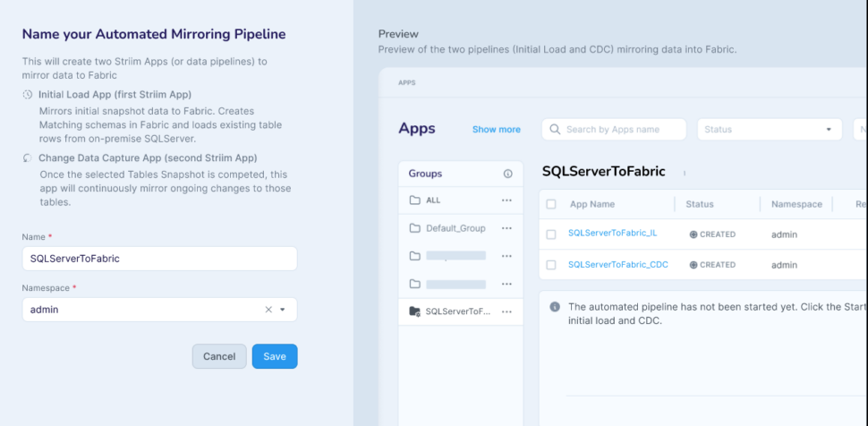
Task: Click admin namespace in SQLServerToFabric_IL row
Action: [x=785, y=234]
